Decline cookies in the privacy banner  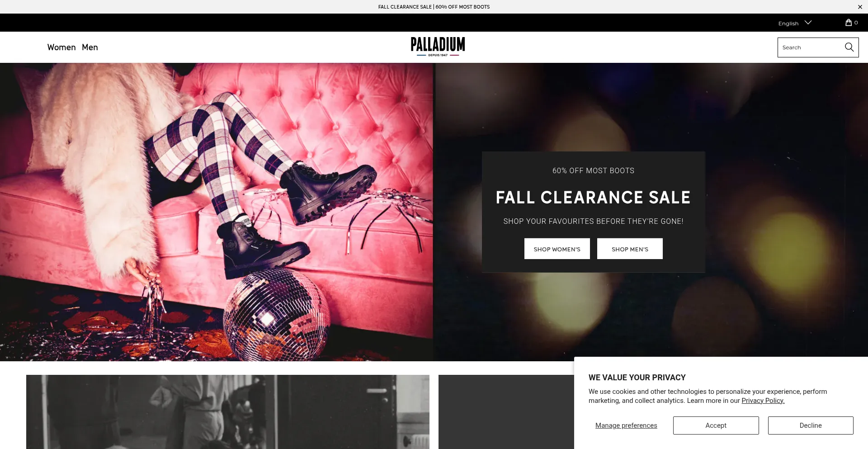coord(811,425)
